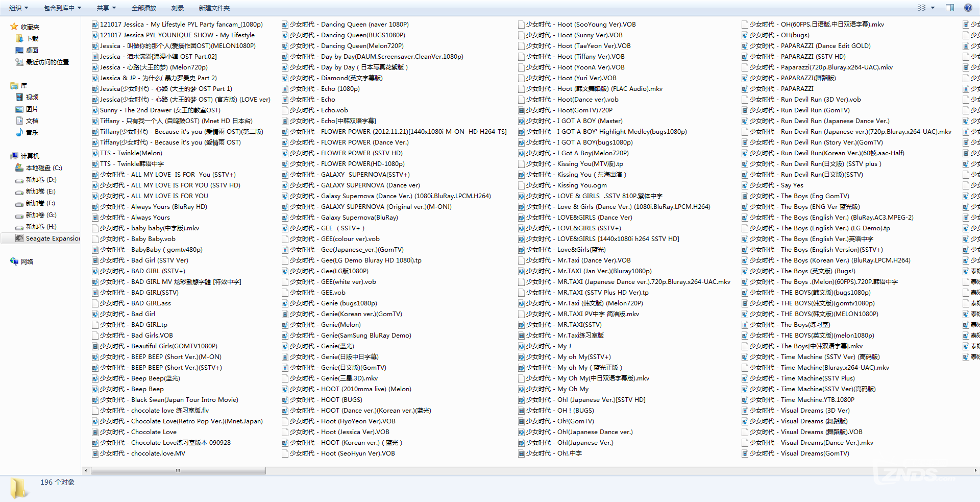The image size is (980, 502).
Task: Select icon of 少女时代 - OH(bugs)
Action: tap(745, 35)
